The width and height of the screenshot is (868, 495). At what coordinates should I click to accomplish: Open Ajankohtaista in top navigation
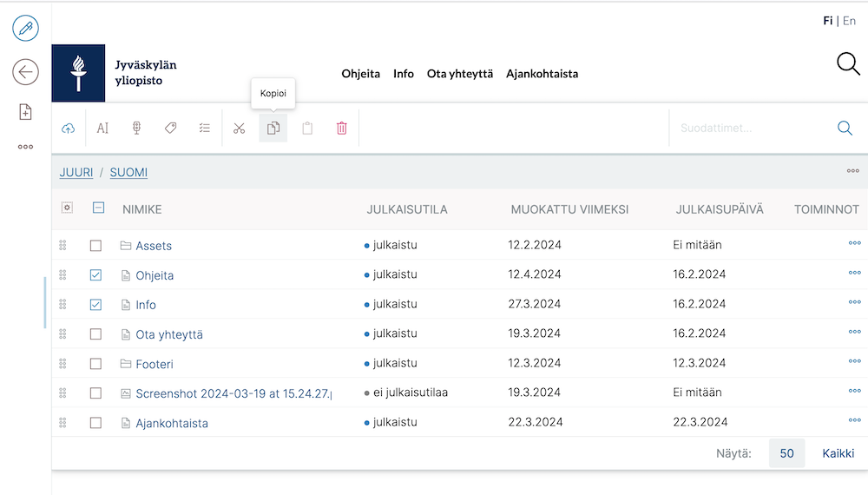[x=542, y=74]
